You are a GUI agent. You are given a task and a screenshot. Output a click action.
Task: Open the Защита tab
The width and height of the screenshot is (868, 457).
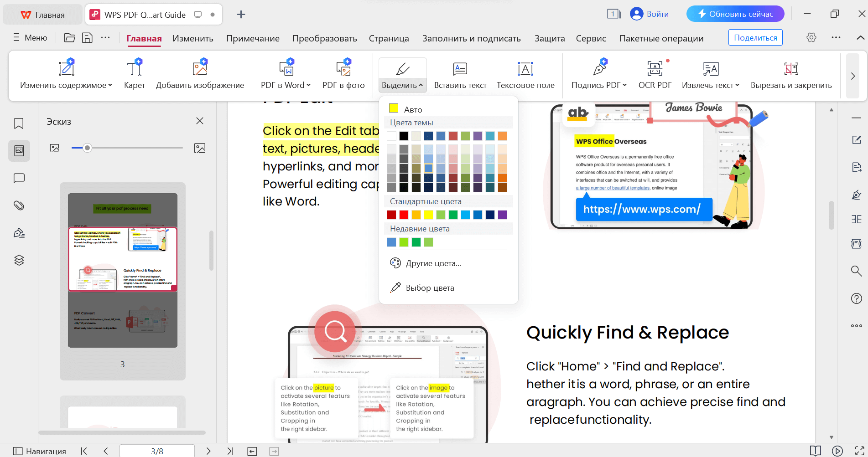(x=550, y=39)
